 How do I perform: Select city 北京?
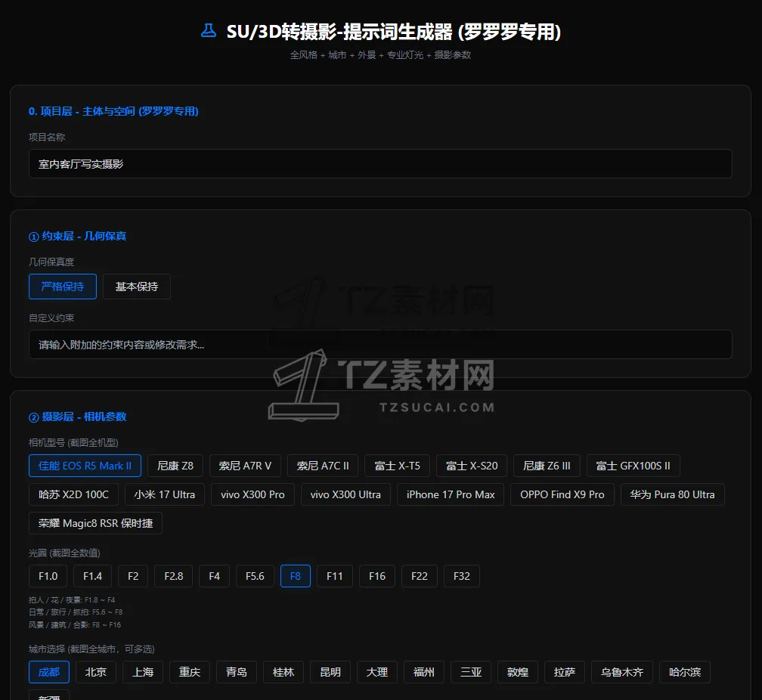point(96,672)
